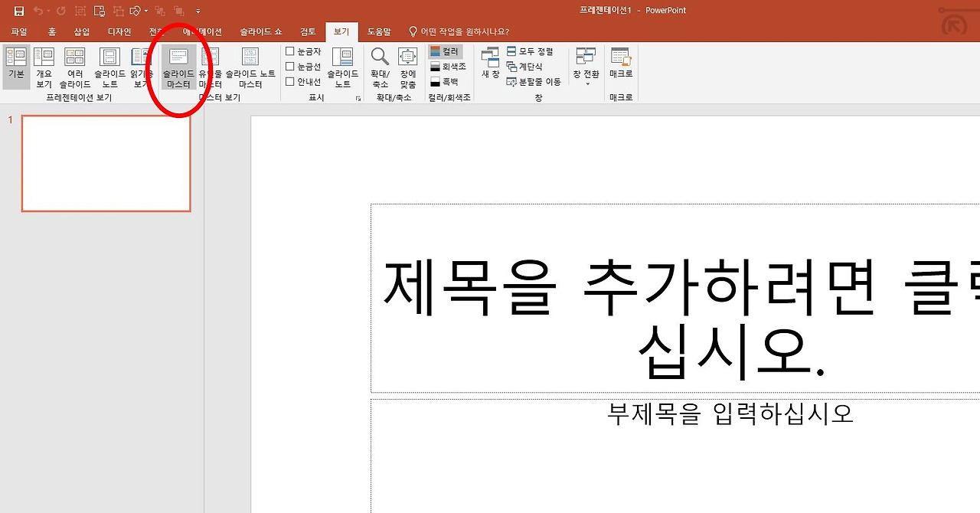Open the 창 전환 switch windows dropdown

coord(586,67)
